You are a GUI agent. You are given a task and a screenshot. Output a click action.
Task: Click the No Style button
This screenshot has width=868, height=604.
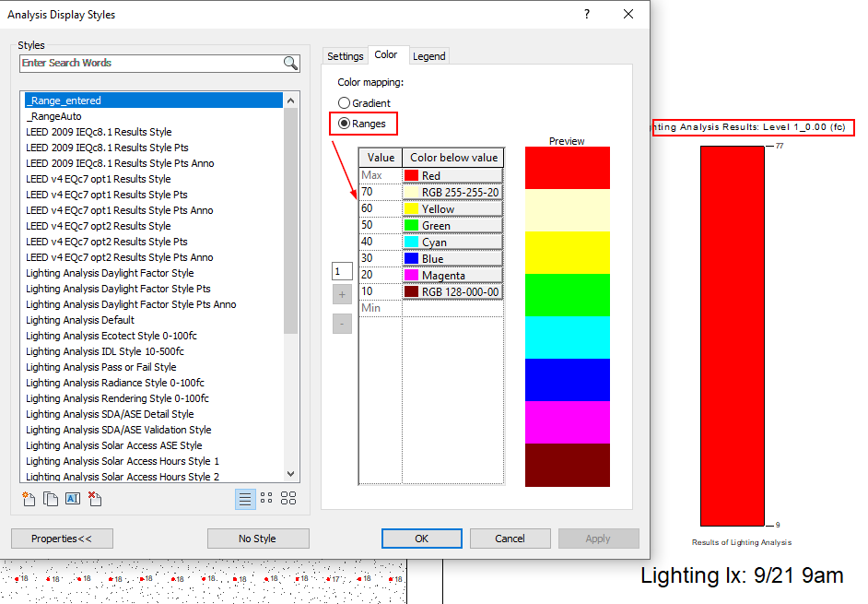tap(258, 538)
